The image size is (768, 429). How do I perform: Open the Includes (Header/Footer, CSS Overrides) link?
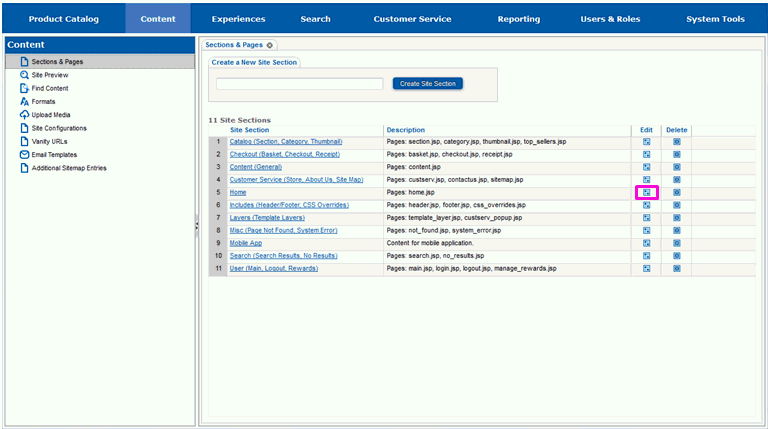[289, 205]
